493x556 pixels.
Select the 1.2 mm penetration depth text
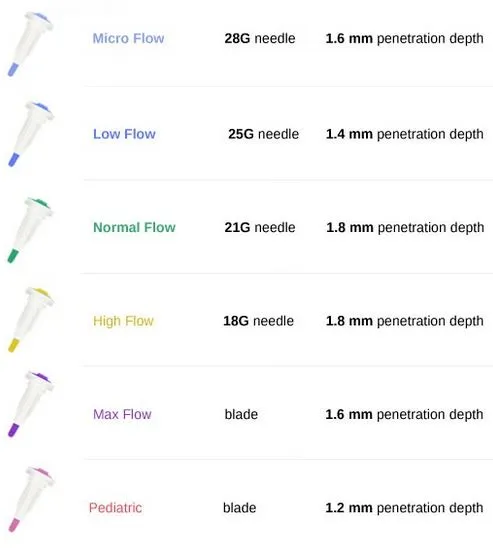pos(404,508)
